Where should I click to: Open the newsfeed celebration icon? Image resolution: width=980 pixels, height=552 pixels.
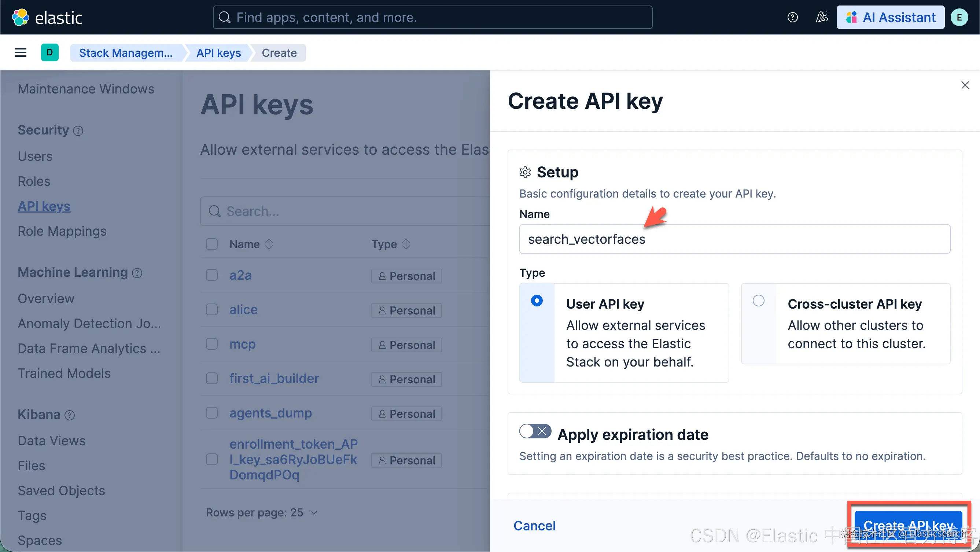click(822, 17)
